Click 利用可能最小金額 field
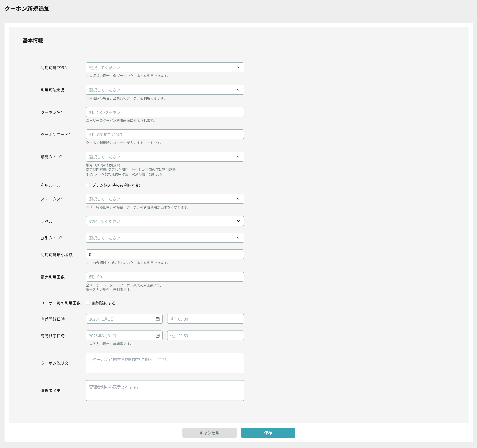Viewport: 477px width, 448px height. click(165, 254)
